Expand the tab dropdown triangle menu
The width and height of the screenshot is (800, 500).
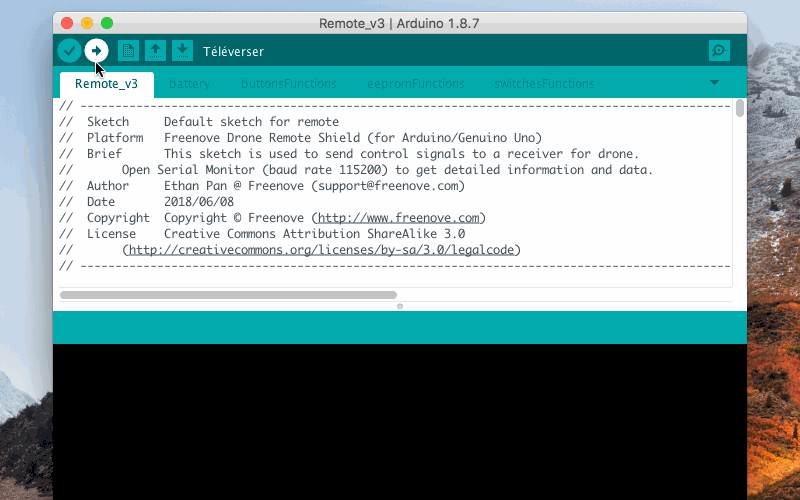[714, 82]
